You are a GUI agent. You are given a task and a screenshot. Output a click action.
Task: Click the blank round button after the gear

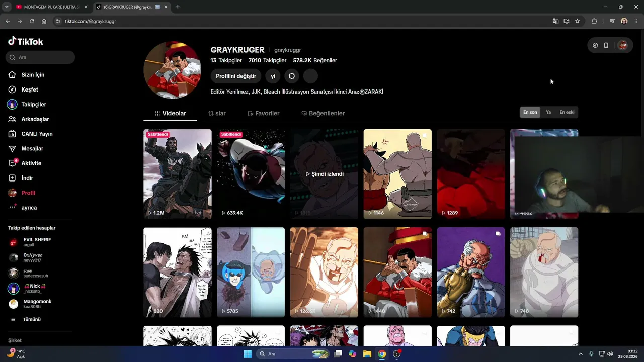click(310, 76)
